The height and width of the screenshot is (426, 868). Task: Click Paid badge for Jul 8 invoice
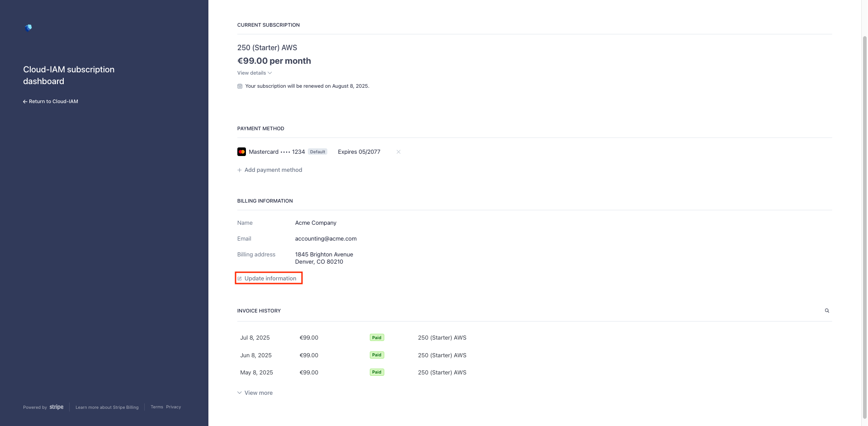377,338
